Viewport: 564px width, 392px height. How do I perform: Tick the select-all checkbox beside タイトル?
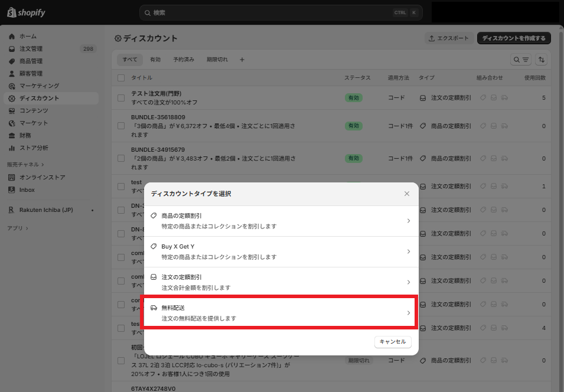pos(121,78)
